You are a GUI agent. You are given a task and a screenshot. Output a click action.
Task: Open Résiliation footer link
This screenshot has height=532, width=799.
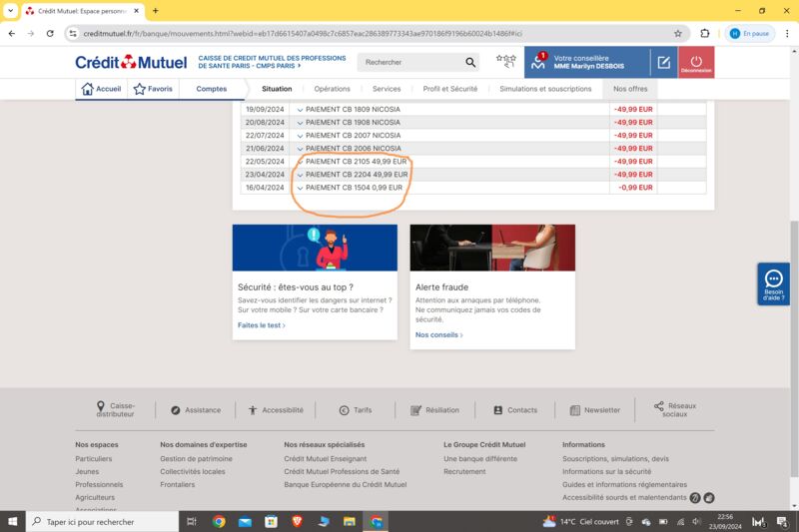[434, 410]
